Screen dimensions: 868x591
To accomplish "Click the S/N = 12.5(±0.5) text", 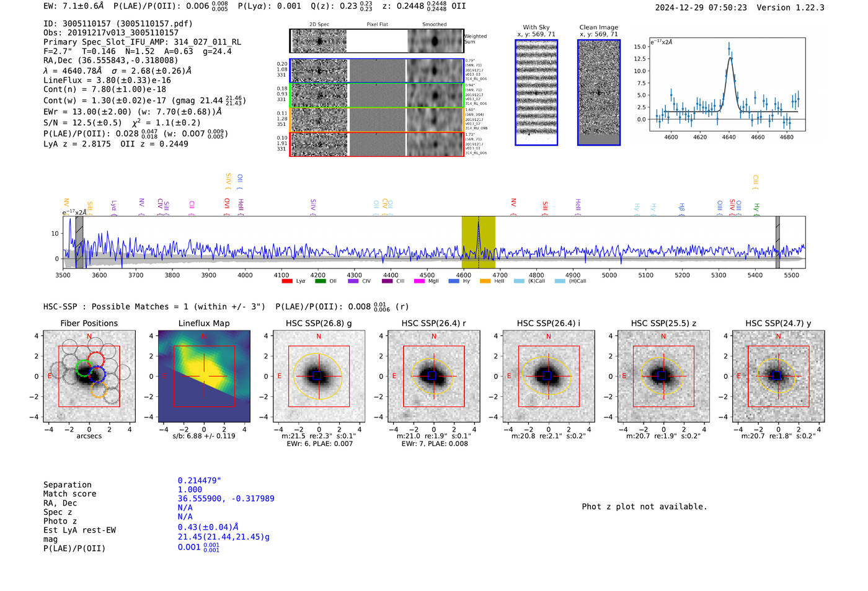I will 82,123.
